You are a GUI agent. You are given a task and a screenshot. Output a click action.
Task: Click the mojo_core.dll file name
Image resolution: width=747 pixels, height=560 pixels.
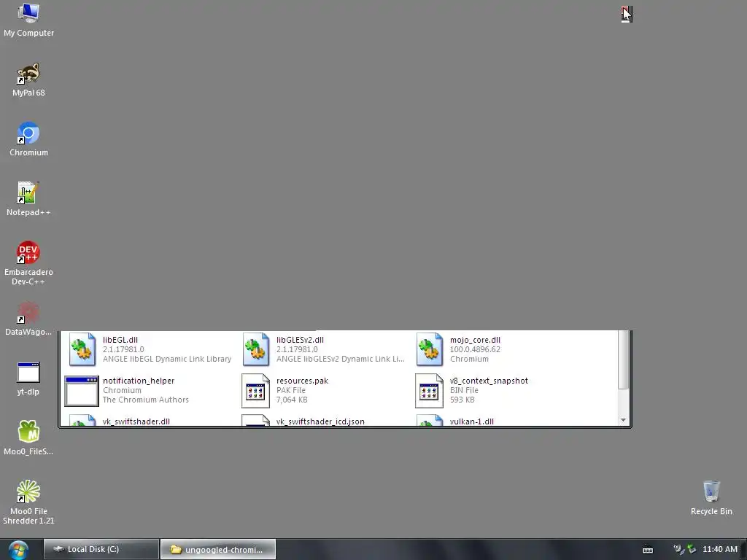click(x=475, y=340)
